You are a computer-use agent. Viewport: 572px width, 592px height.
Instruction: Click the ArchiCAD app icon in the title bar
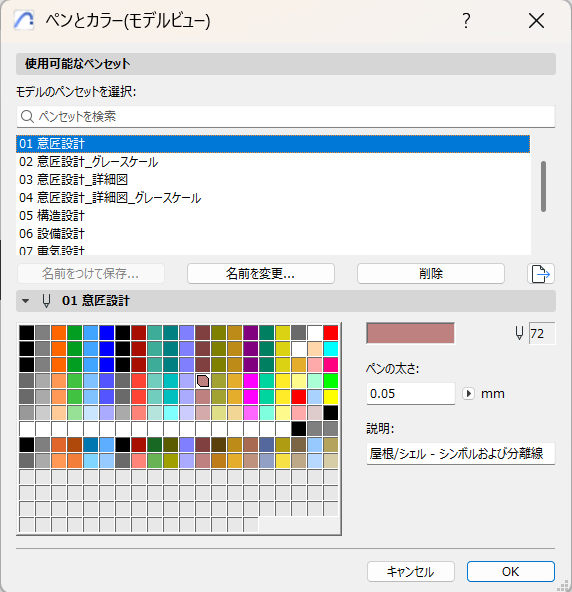click(24, 20)
